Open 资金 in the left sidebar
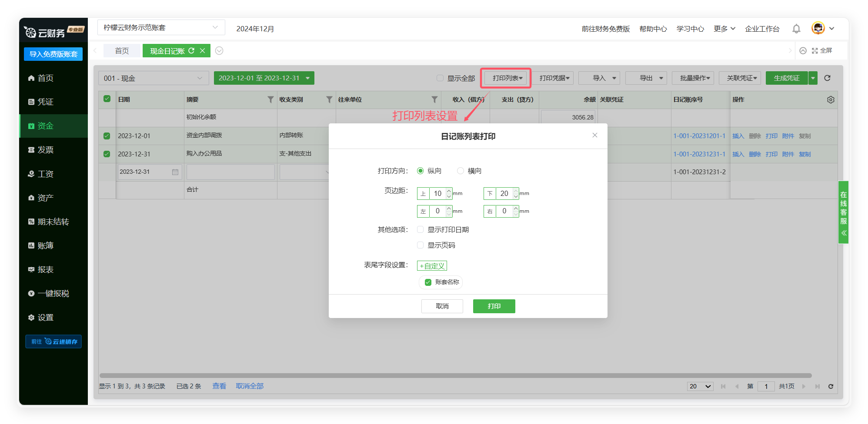Viewport: 868px width, 424px height. coord(45,126)
